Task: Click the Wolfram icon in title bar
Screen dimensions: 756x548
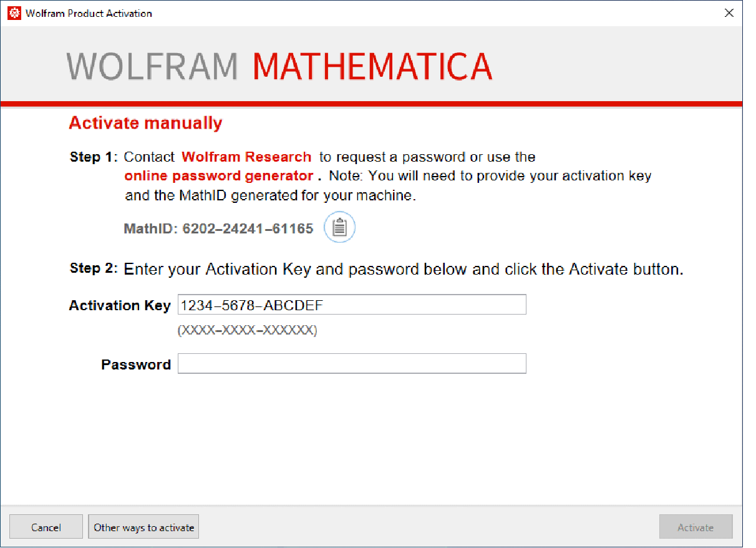Action: coord(14,13)
